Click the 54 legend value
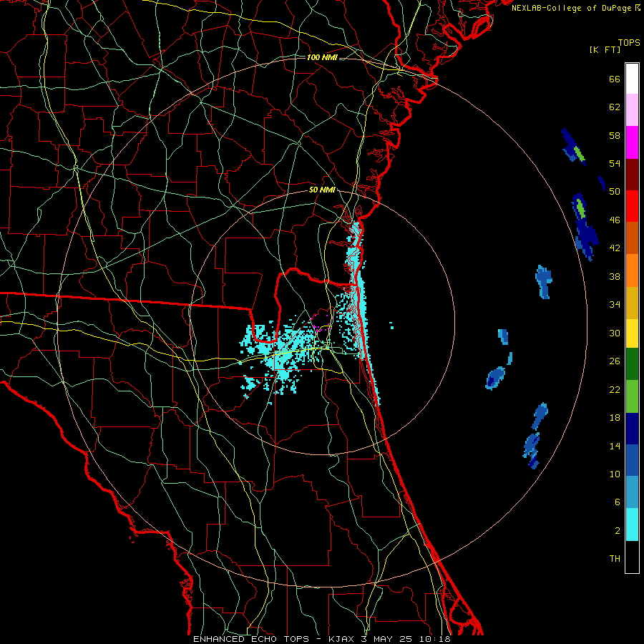The width and height of the screenshot is (644, 644). click(615, 164)
